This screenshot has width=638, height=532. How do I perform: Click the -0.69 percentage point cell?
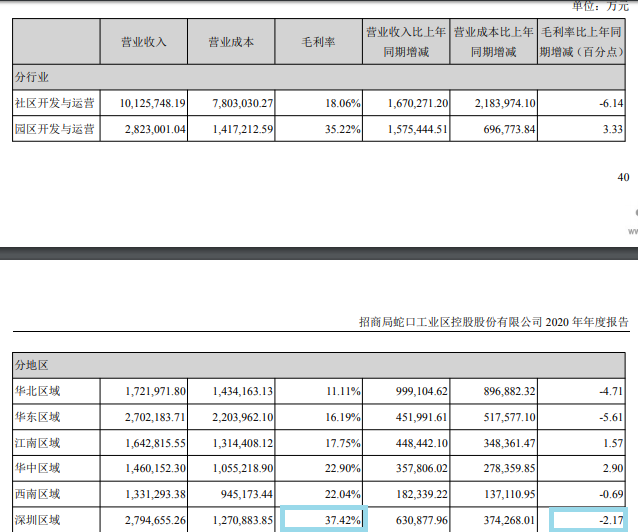click(x=581, y=494)
